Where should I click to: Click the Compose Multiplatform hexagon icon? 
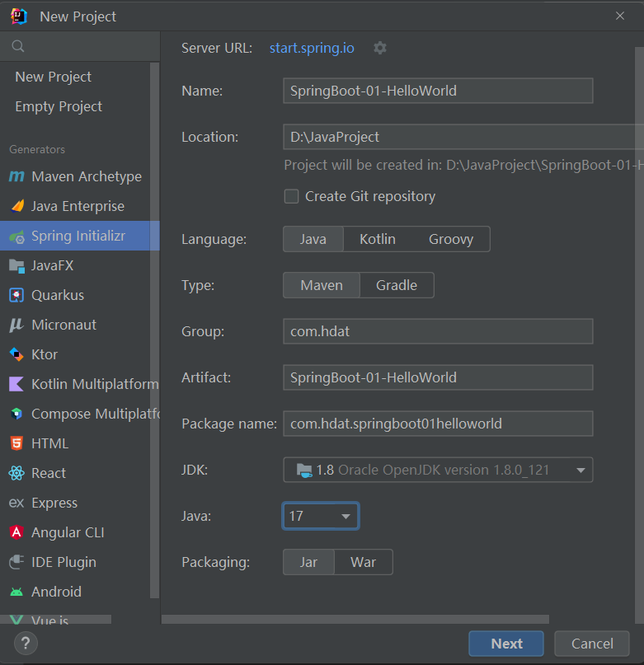(16, 414)
